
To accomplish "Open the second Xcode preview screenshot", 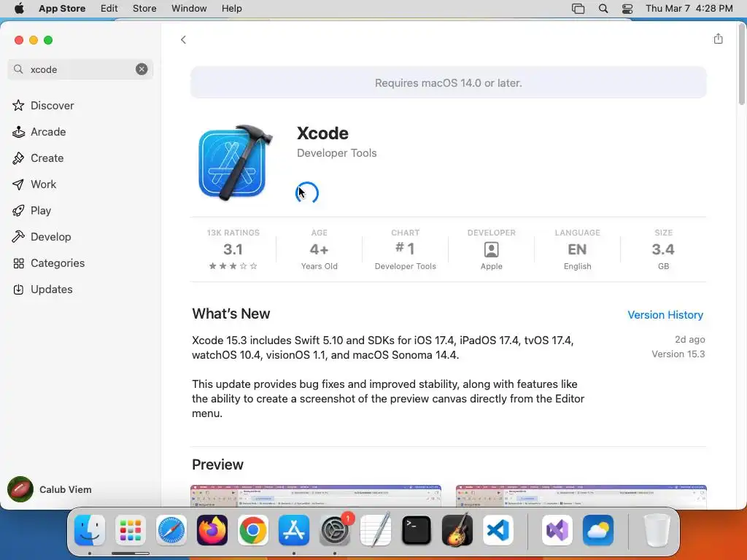I will [581, 496].
